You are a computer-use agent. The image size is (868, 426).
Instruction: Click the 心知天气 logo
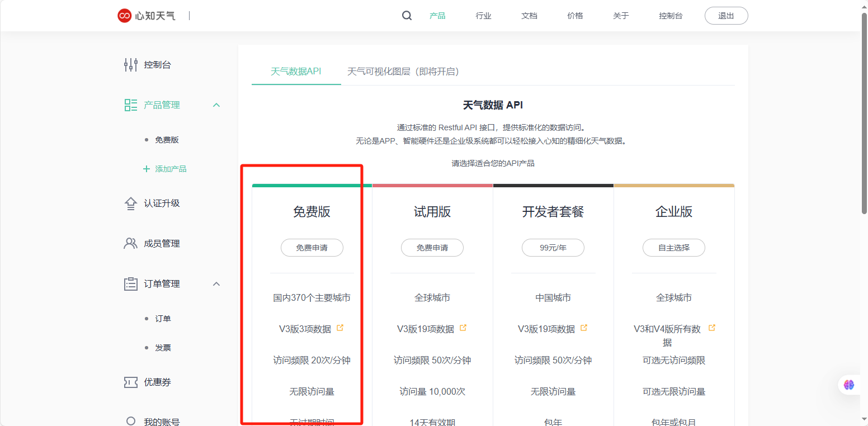(146, 16)
